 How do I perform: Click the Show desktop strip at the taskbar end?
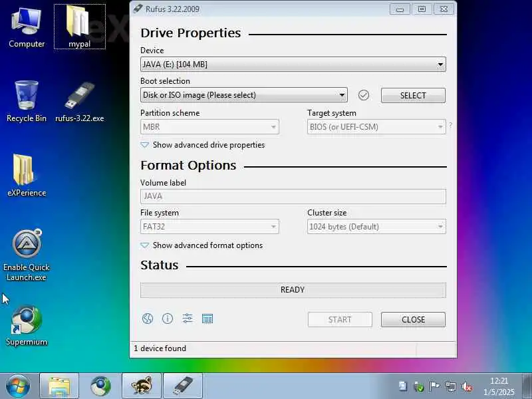pyautogui.click(x=527, y=386)
